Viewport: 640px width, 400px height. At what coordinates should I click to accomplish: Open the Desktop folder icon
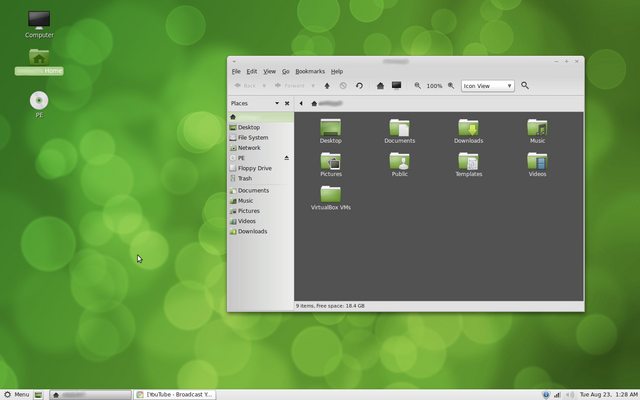click(x=331, y=131)
